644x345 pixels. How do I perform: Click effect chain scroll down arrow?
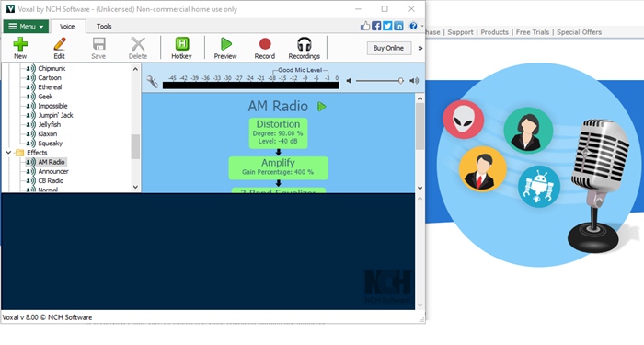[x=420, y=188]
